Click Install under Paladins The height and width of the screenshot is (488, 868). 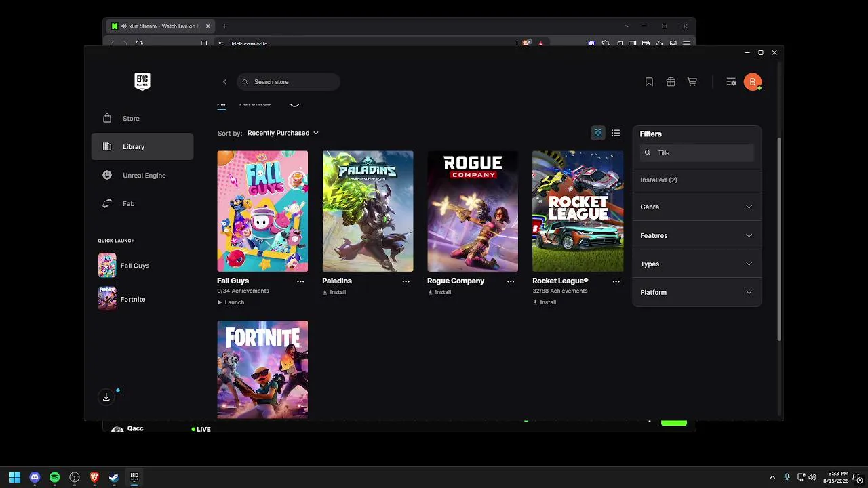point(334,292)
